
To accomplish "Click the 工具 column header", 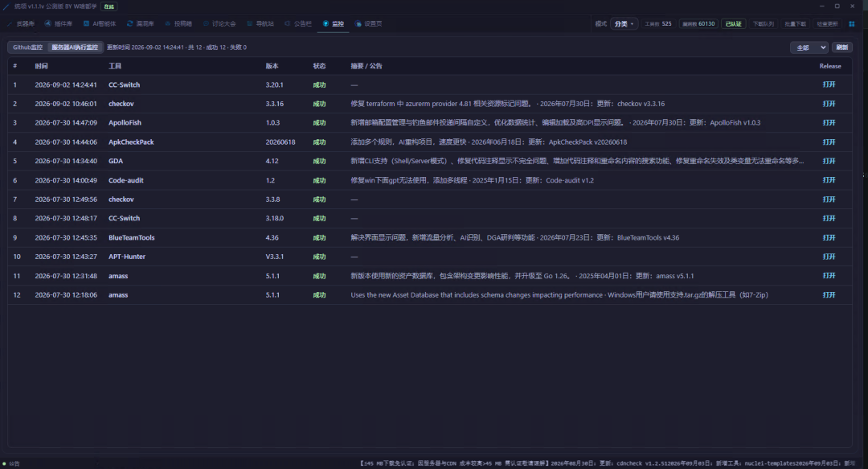I will [115, 66].
